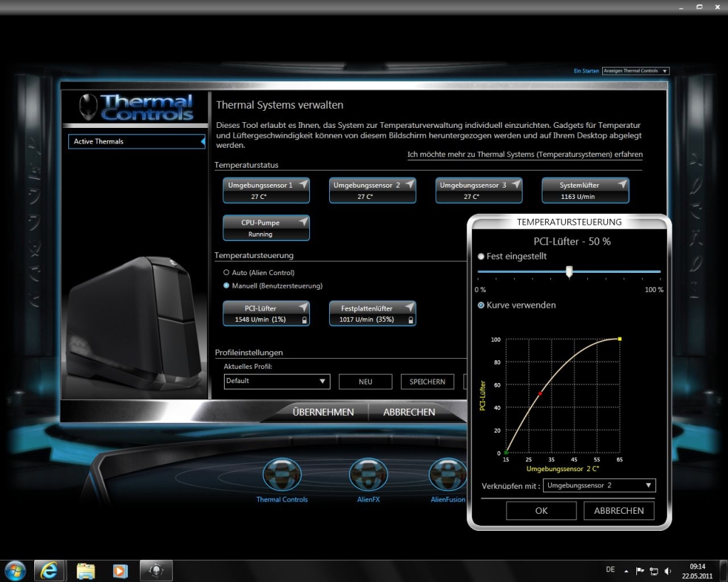Viewport: 728px width, 582px height.
Task: Launch Internet Explorer from taskbar
Action: click(x=49, y=571)
